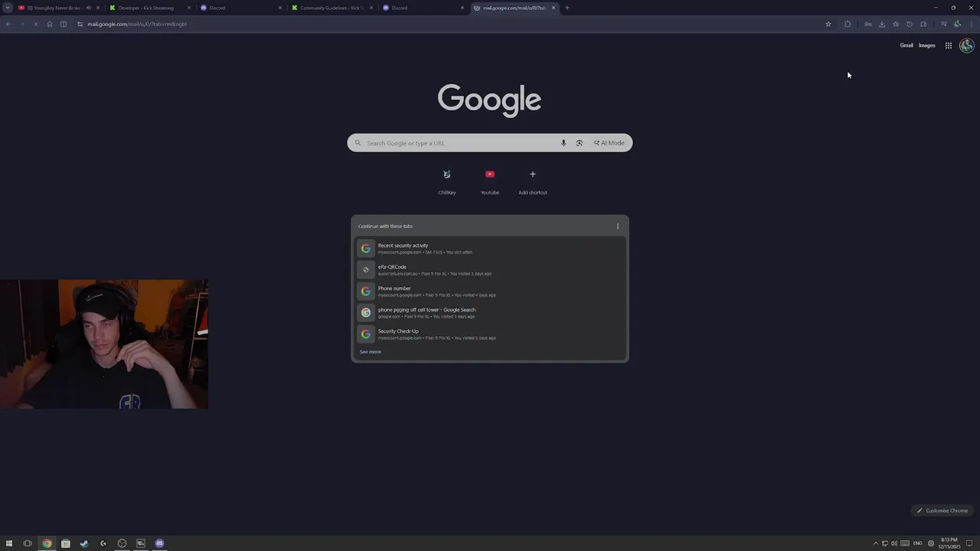Click the browser back arrow
Screen dimensions: 980x551
click(8, 24)
